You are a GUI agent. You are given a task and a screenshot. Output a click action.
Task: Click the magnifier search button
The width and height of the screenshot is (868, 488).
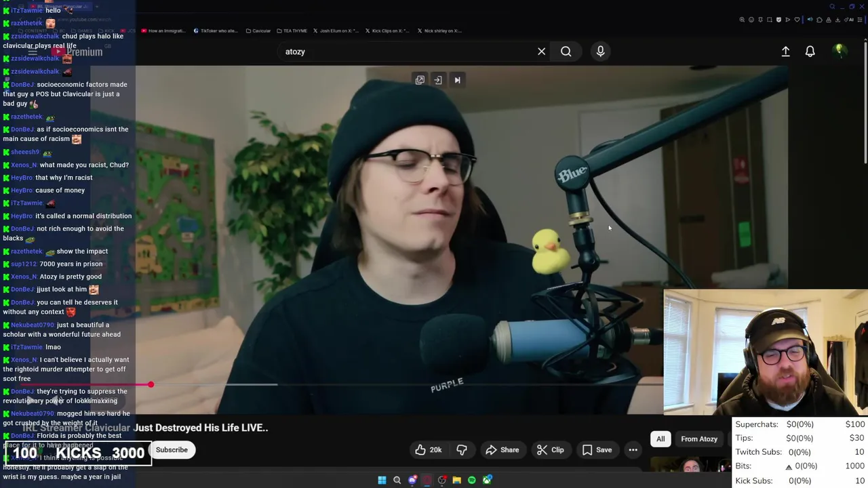[566, 52]
